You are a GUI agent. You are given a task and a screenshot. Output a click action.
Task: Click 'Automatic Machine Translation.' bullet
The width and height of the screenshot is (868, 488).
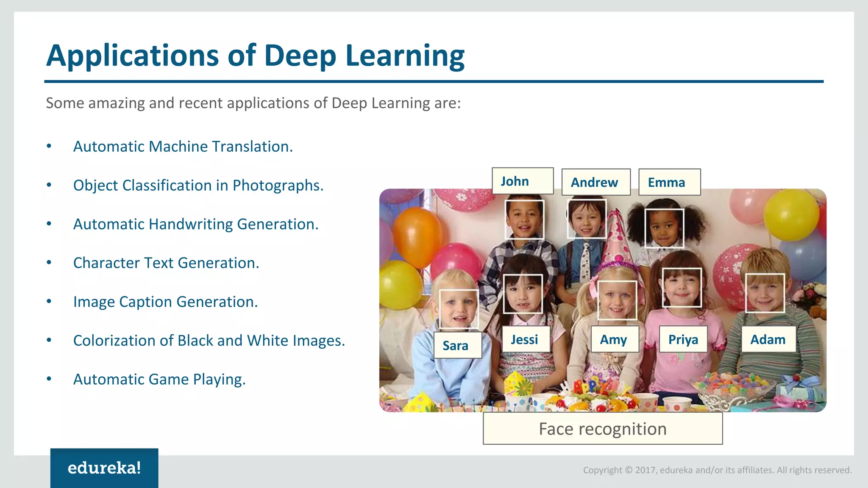(183, 147)
